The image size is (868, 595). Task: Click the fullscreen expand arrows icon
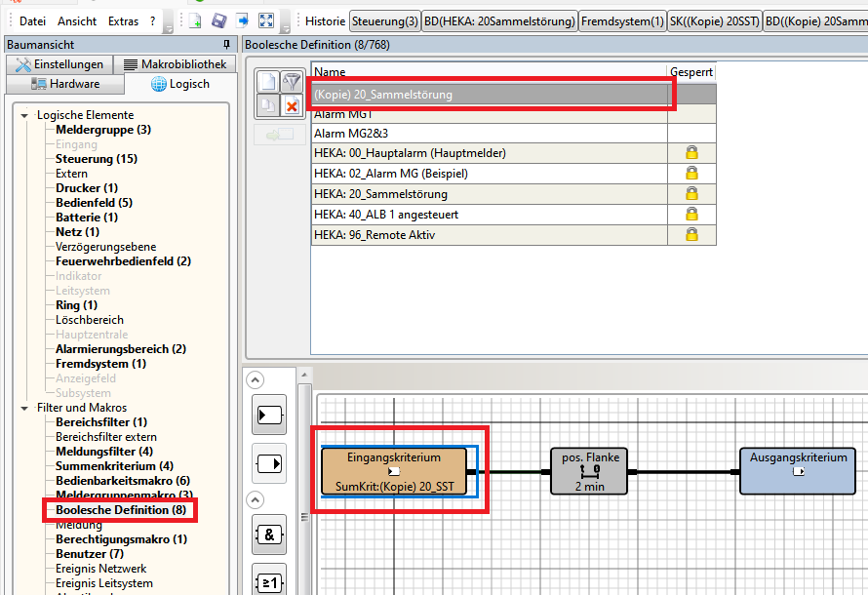coord(266,21)
